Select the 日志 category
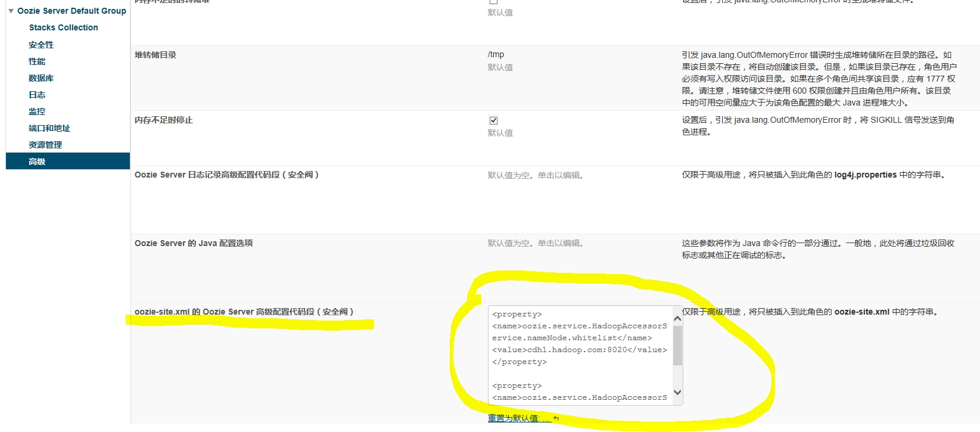This screenshot has width=980, height=432. click(37, 95)
